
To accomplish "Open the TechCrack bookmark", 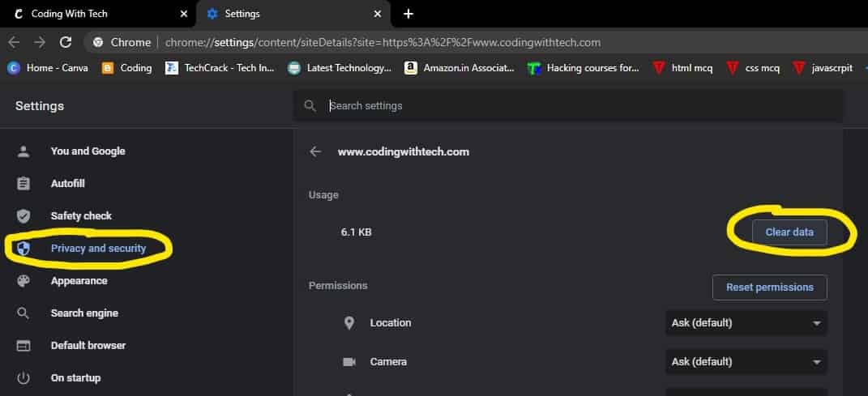I will 220,68.
